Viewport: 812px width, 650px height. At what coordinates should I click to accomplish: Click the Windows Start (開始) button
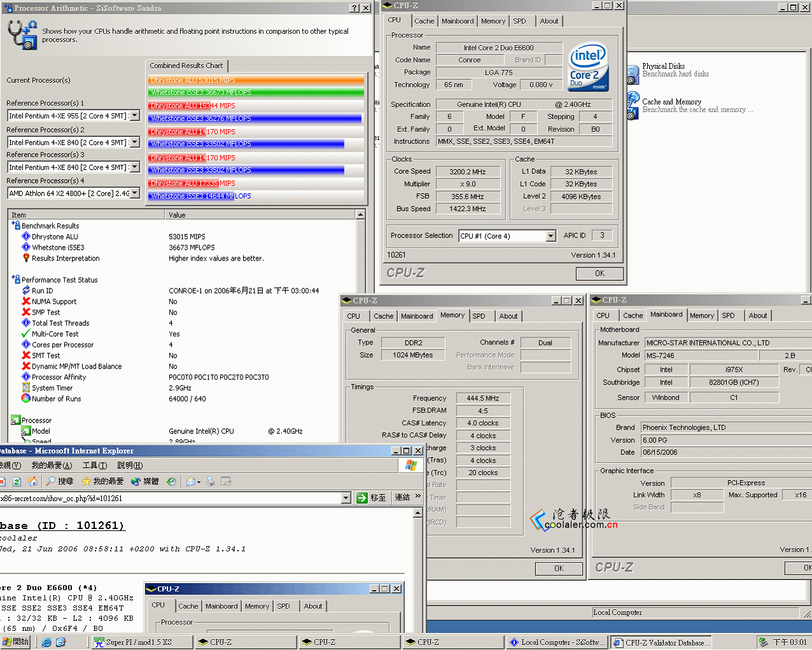16,642
